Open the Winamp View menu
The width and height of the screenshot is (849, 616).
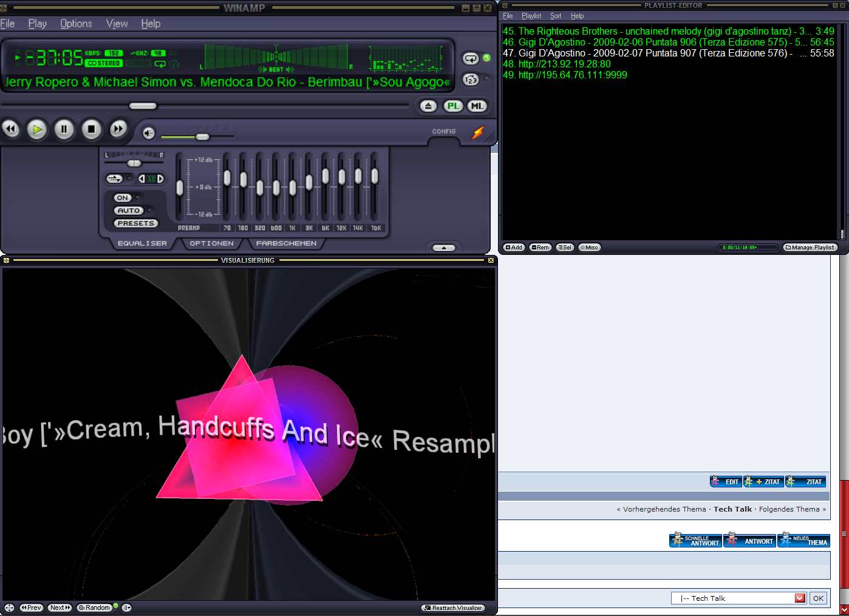pos(117,24)
